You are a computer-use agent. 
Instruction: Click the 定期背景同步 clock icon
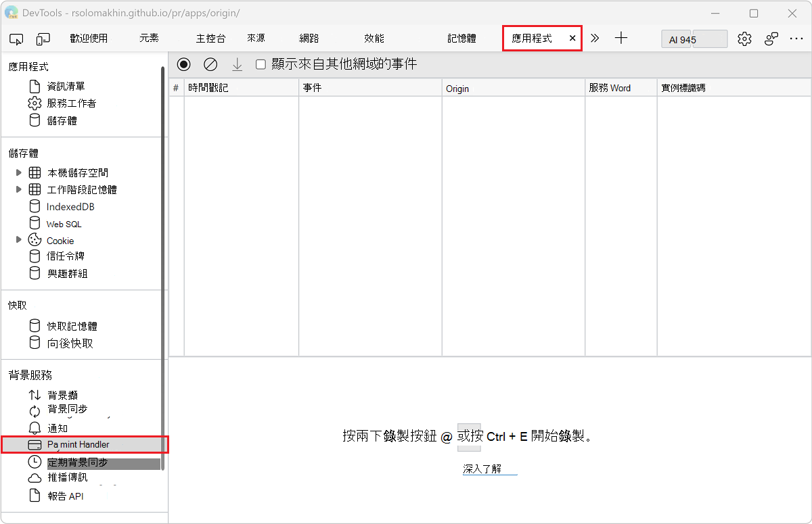35,462
